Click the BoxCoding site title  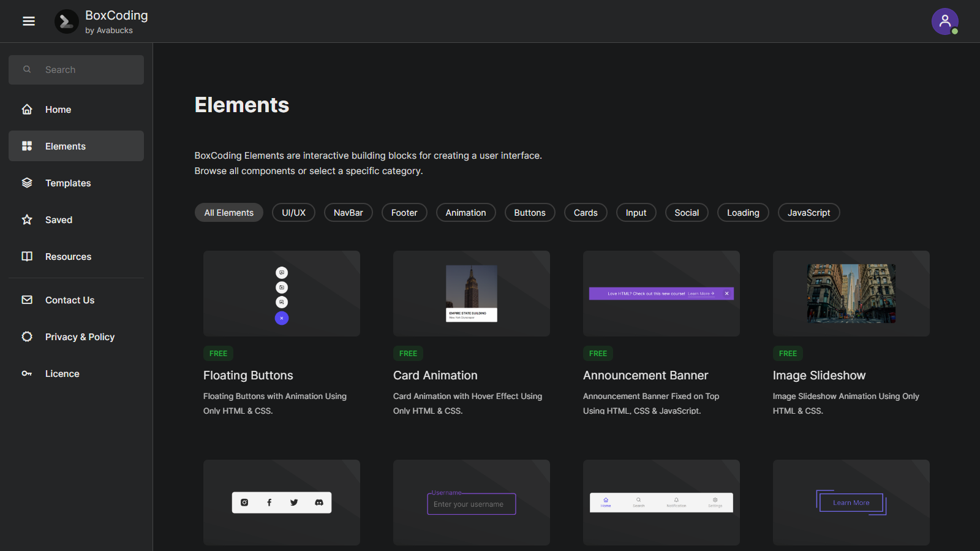pyautogui.click(x=116, y=15)
